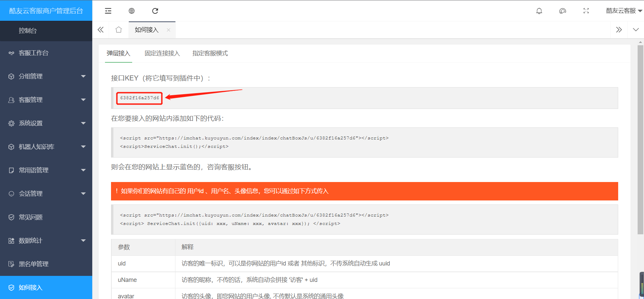Viewport: 644px width, 299px height.
Task: Click the 机器人知识库 cube icon
Action: tap(11, 147)
